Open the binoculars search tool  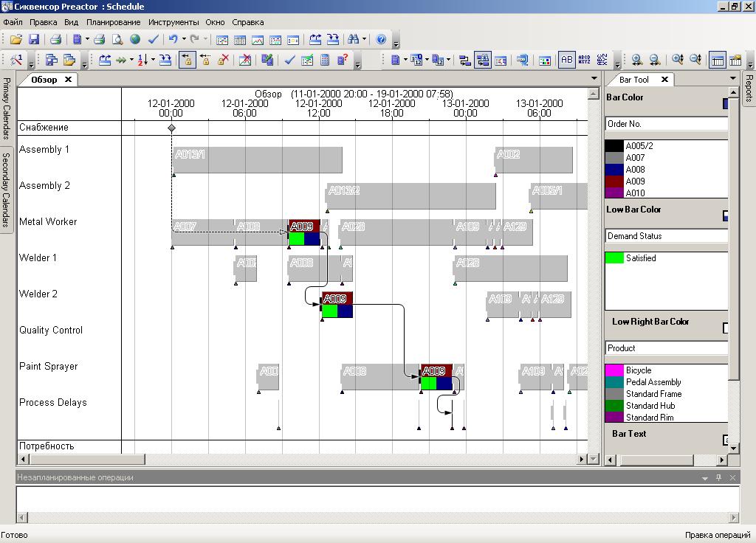[354, 40]
